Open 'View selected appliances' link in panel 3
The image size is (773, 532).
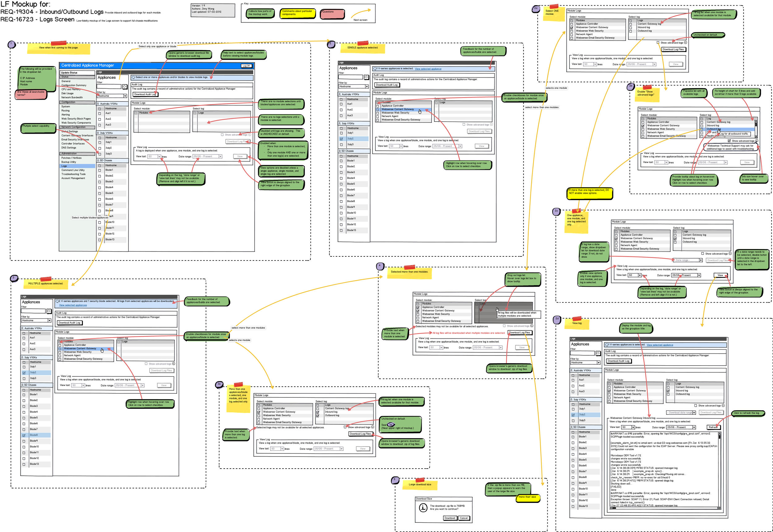point(73,305)
